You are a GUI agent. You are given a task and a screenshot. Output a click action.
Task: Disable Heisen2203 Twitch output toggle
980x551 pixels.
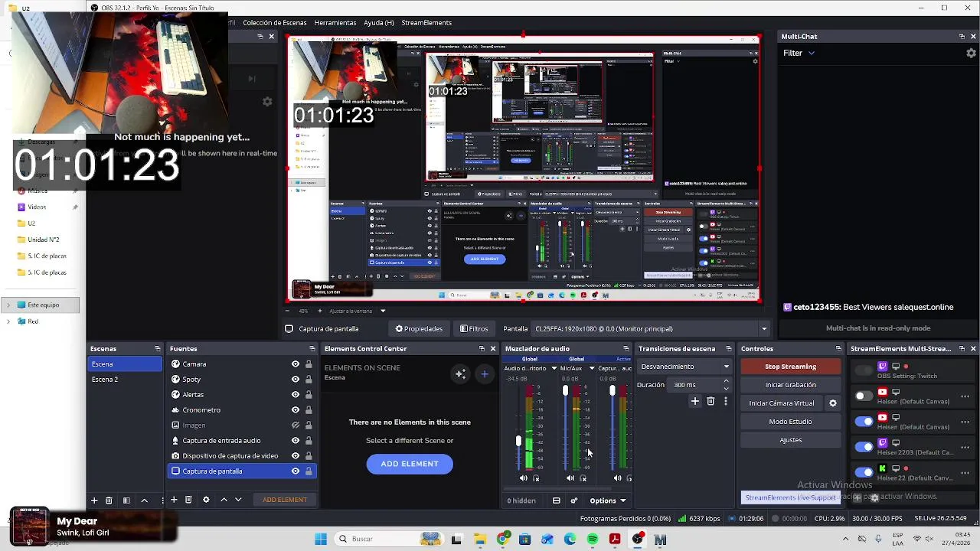tap(864, 446)
